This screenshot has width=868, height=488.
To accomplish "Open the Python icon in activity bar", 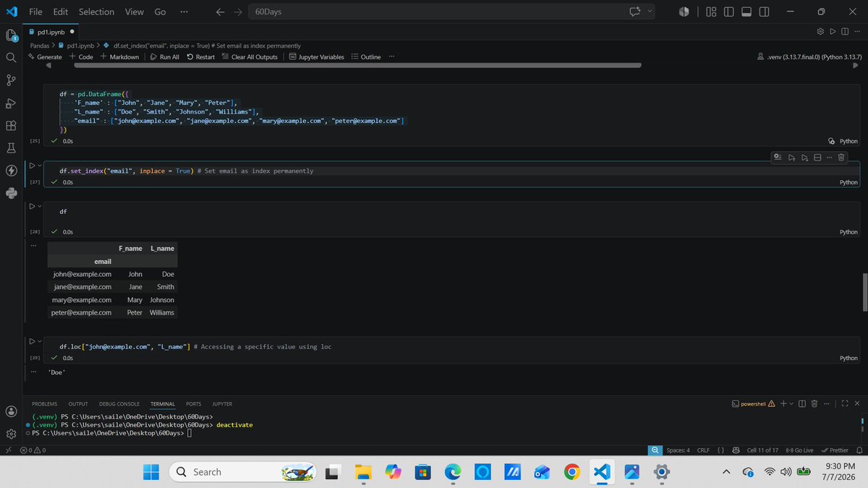I will coord(11,193).
